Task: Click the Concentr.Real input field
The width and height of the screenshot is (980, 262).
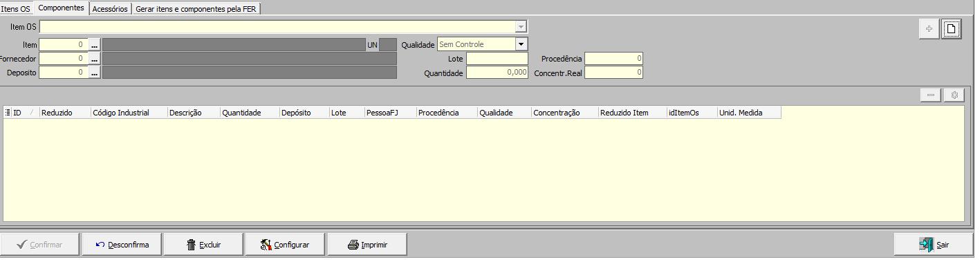Action: (x=613, y=73)
